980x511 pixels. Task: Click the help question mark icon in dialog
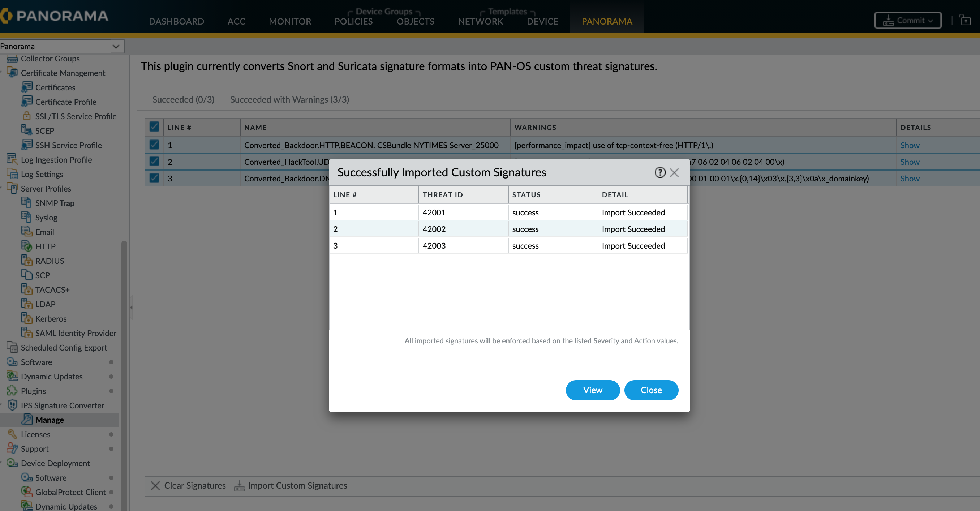pos(660,172)
